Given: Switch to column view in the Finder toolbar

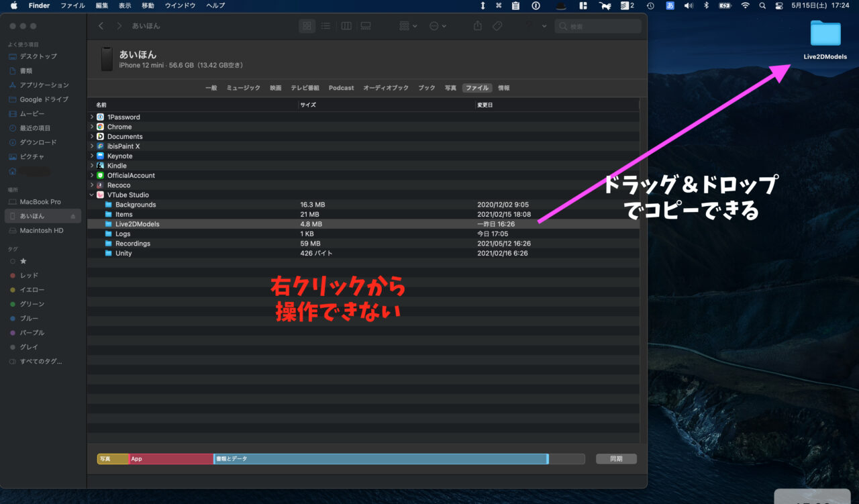Looking at the screenshot, I should [346, 26].
